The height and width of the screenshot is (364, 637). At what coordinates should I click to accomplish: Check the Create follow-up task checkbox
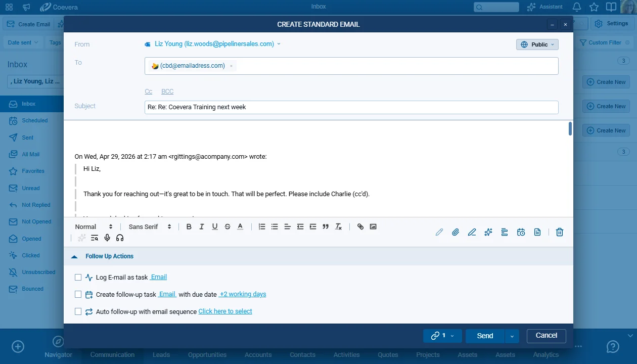click(x=78, y=294)
